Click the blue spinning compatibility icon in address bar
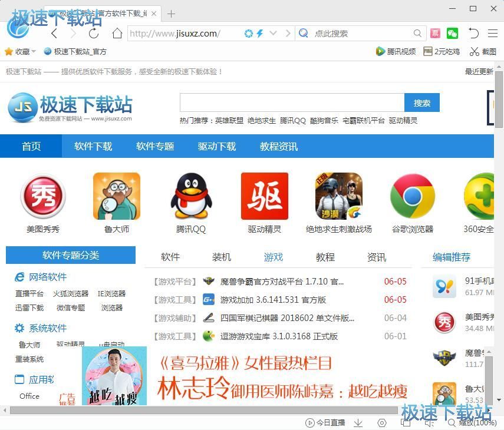504x430 pixels. click(x=249, y=33)
